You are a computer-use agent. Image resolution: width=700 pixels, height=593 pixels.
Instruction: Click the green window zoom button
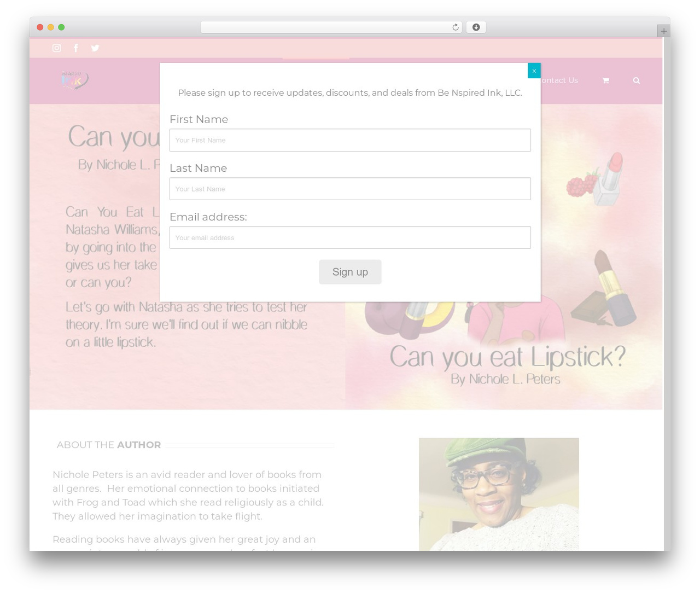tap(61, 27)
